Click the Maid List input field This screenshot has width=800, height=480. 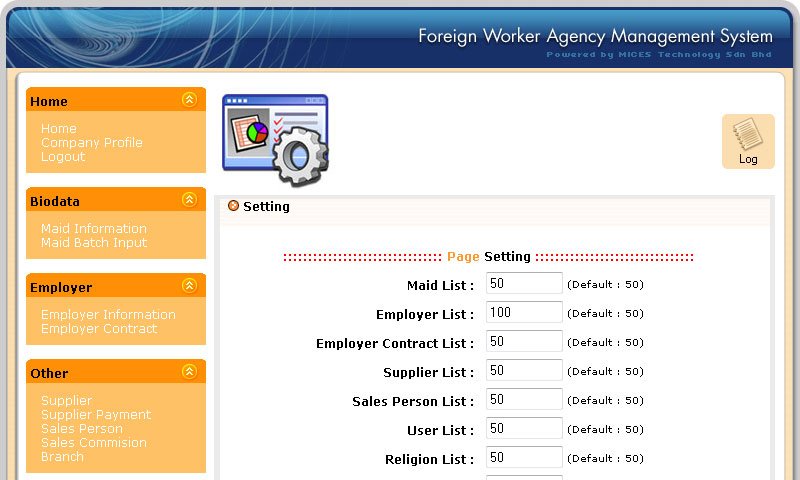click(524, 284)
